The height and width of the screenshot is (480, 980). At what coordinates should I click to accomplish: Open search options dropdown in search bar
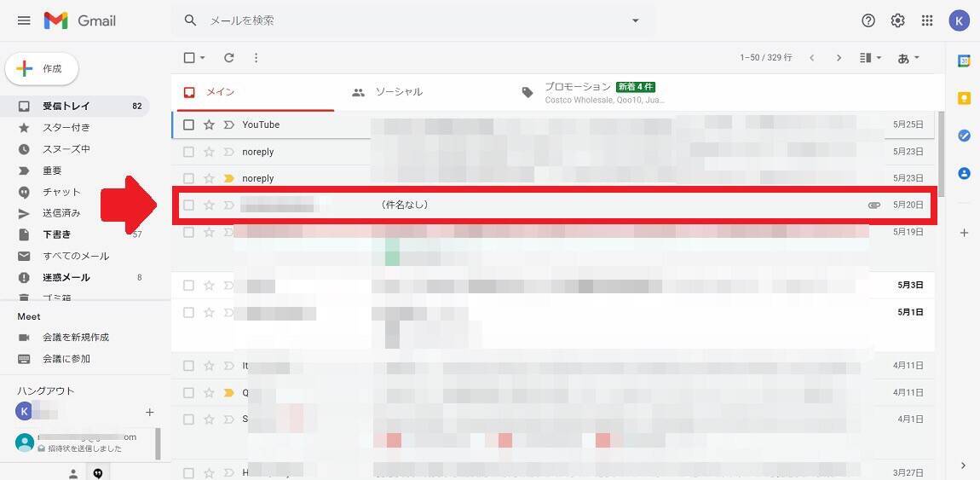635,20
